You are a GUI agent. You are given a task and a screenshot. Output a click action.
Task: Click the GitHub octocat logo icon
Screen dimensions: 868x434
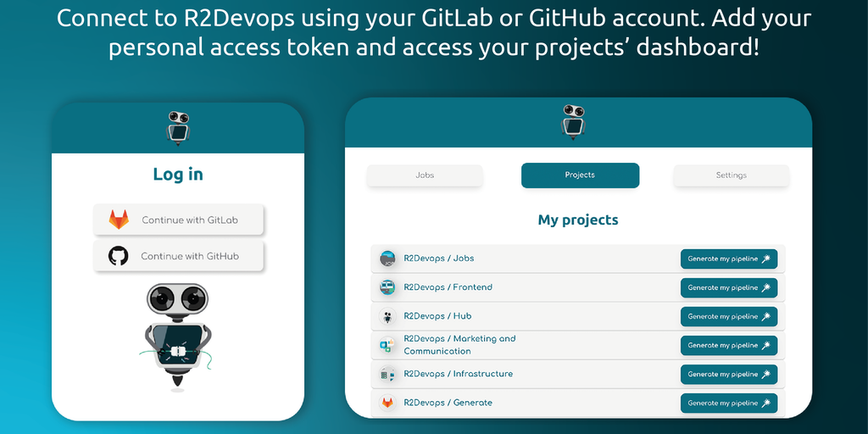119,256
